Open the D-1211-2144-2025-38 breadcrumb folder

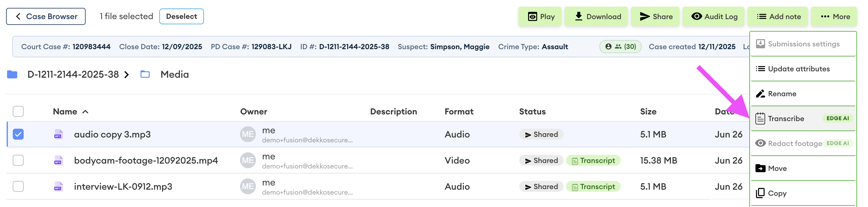click(x=73, y=74)
